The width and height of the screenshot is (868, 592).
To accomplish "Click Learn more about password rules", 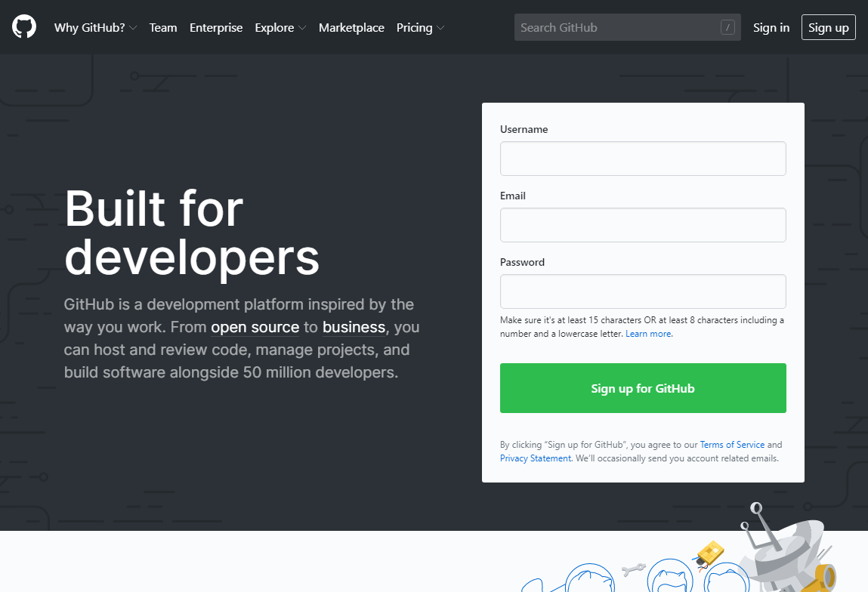I will click(x=648, y=334).
